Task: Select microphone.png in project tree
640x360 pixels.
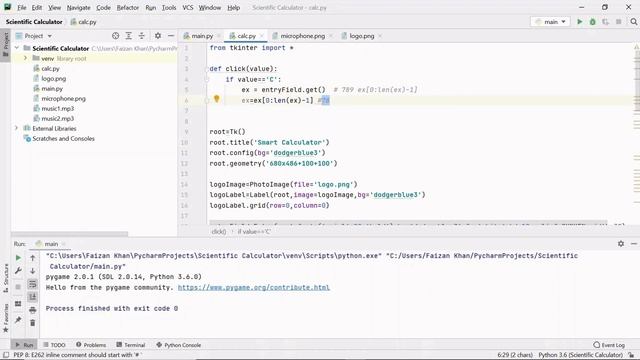Action: 63,98
